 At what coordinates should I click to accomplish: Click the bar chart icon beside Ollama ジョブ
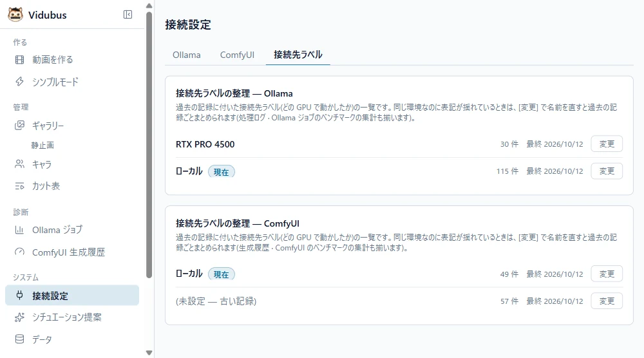coord(19,230)
